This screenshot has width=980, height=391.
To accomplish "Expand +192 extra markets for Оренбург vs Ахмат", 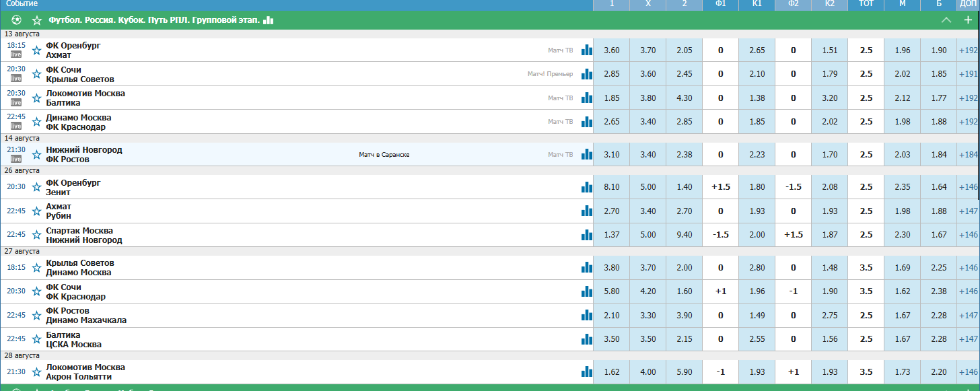I will (x=969, y=50).
